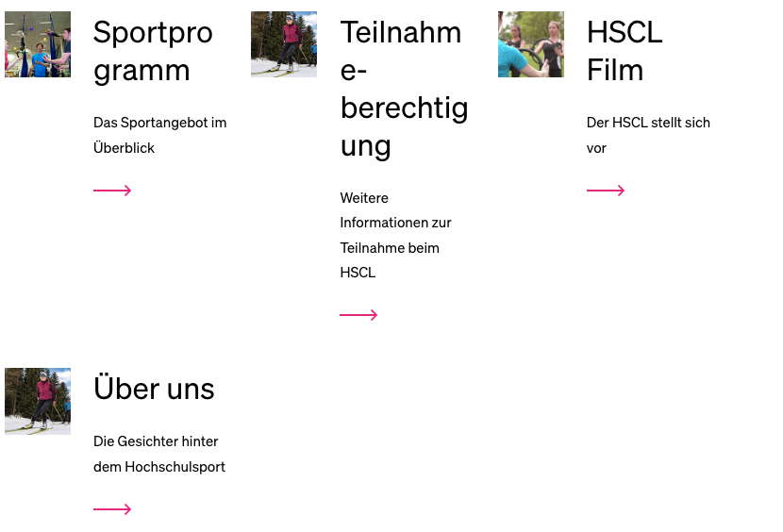Click 'Der HSCL stellt sich vor' text
Viewport: 783px width, 532px height.
(648, 136)
